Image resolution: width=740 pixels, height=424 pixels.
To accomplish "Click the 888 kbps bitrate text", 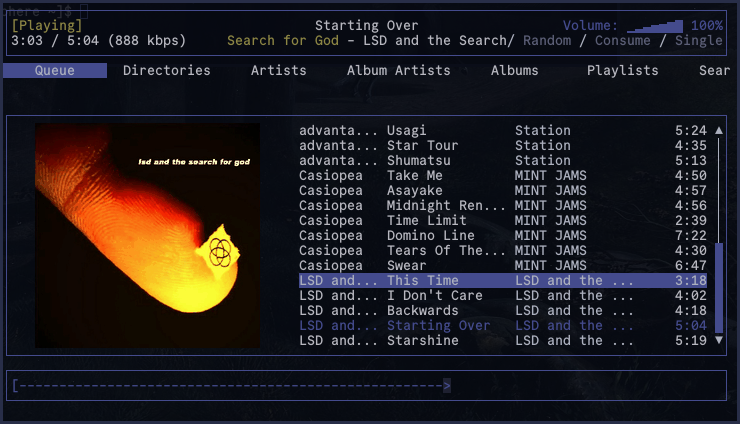I will 147,41.
